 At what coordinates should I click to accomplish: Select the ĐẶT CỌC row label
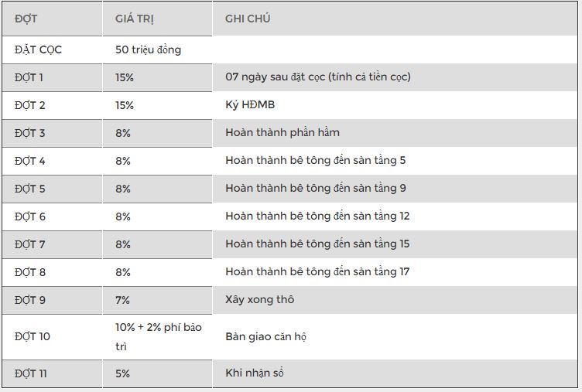(38, 49)
